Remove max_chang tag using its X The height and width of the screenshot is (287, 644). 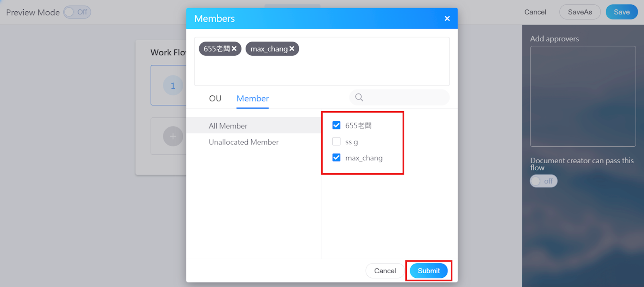pos(292,49)
